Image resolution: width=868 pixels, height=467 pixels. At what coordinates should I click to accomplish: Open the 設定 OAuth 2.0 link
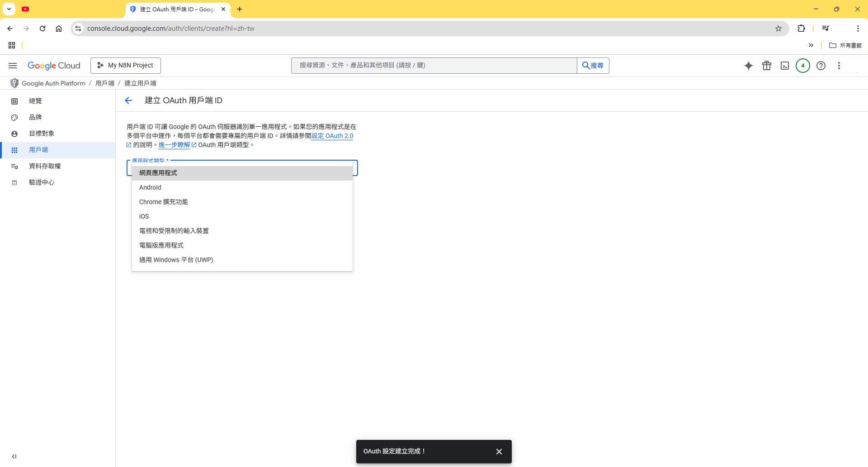coord(332,136)
